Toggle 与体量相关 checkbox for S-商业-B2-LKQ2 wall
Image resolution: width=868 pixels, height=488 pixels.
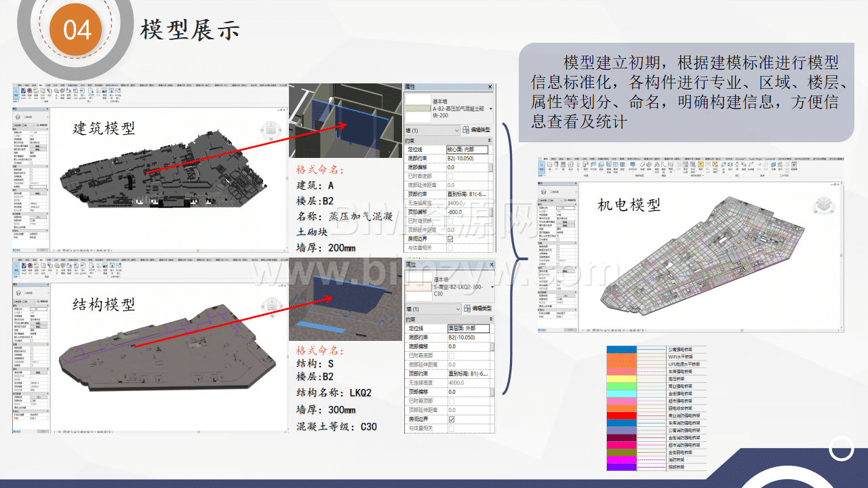point(451,428)
